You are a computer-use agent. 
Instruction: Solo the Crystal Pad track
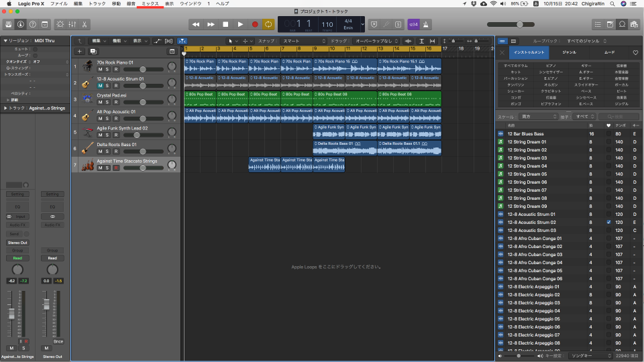pyautogui.click(x=107, y=102)
